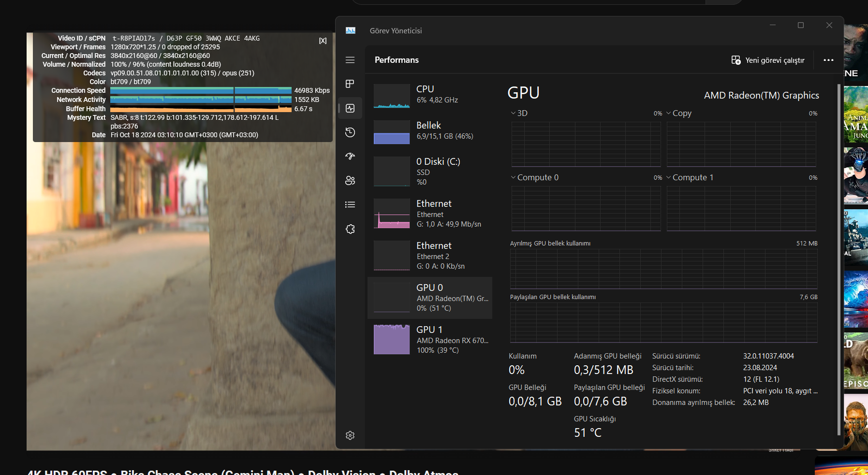Viewport: 868px width, 475px height.
Task: Open the 4K HDR 60FPS video title
Action: (243, 472)
